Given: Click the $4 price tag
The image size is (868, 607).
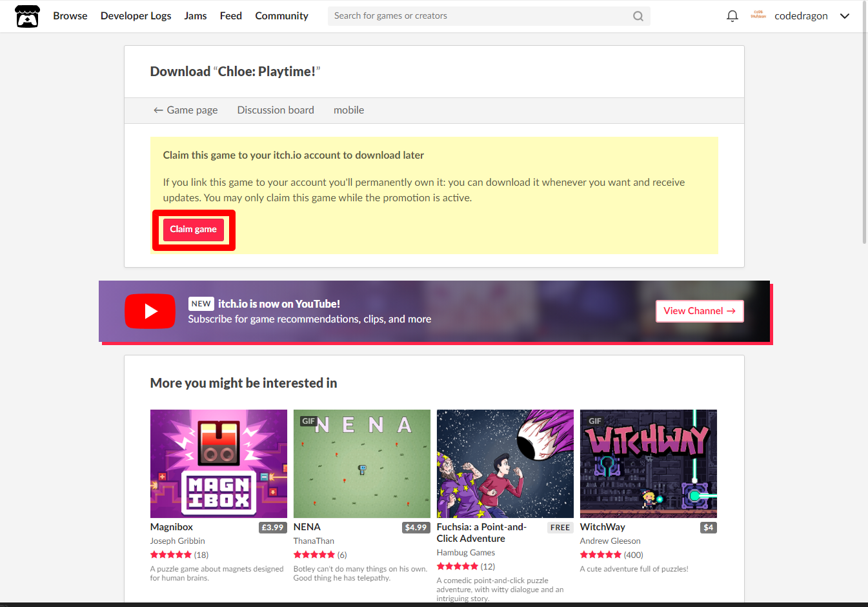Looking at the screenshot, I should coord(709,528).
